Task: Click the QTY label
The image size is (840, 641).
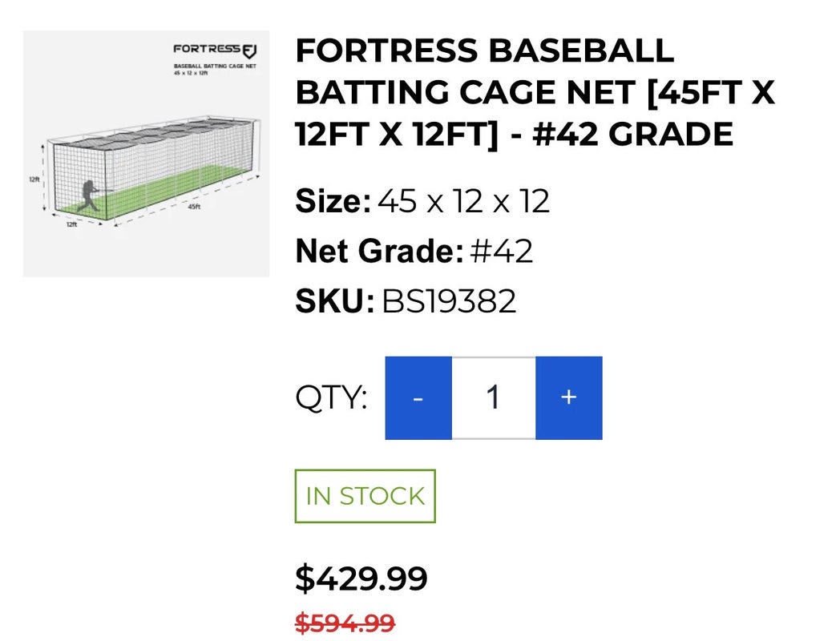Action: [331, 398]
